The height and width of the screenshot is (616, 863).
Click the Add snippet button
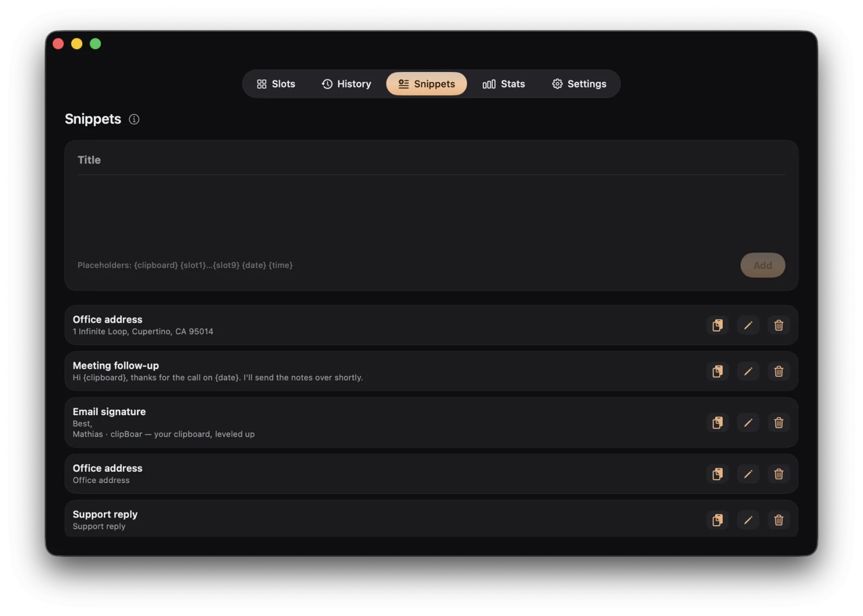[x=762, y=265]
